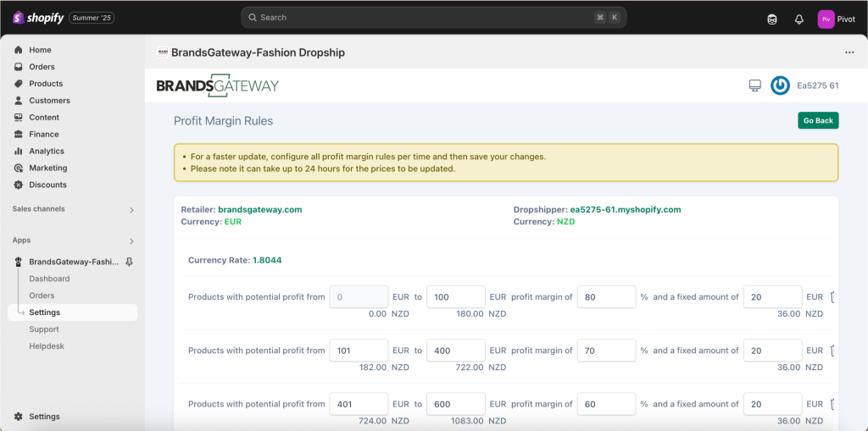Screen dimensions: 868x431
Task: Click the Analytics bar chart icon
Action: click(x=19, y=151)
